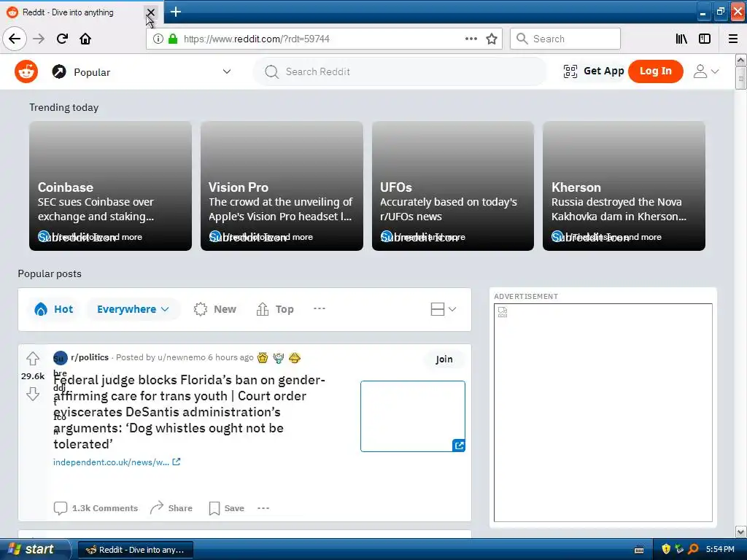Select the New sort tab

[215, 309]
